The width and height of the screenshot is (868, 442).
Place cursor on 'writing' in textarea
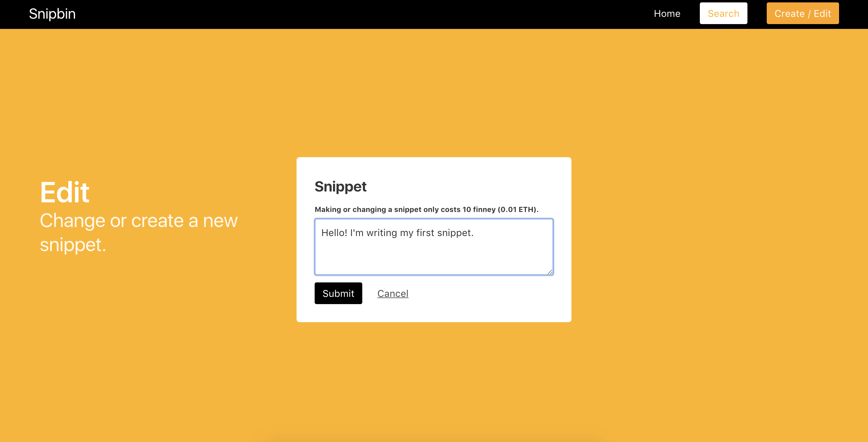coord(382,233)
